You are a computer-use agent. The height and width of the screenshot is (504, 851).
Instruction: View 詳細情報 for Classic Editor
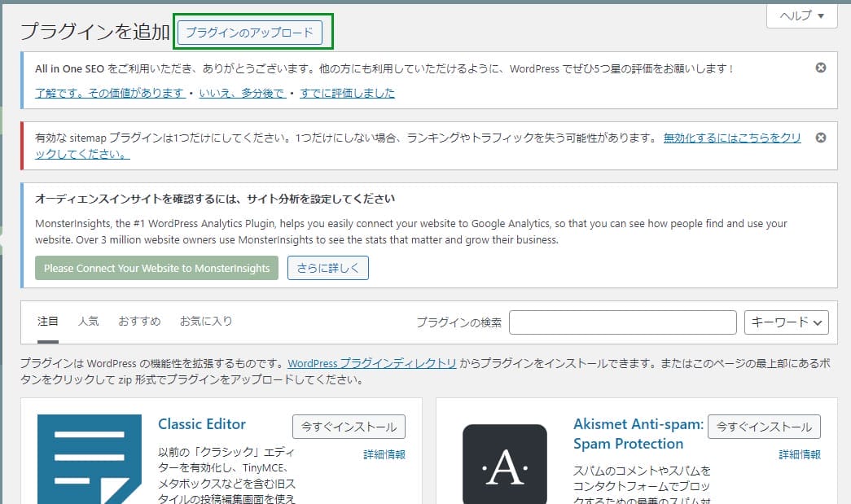(384, 454)
